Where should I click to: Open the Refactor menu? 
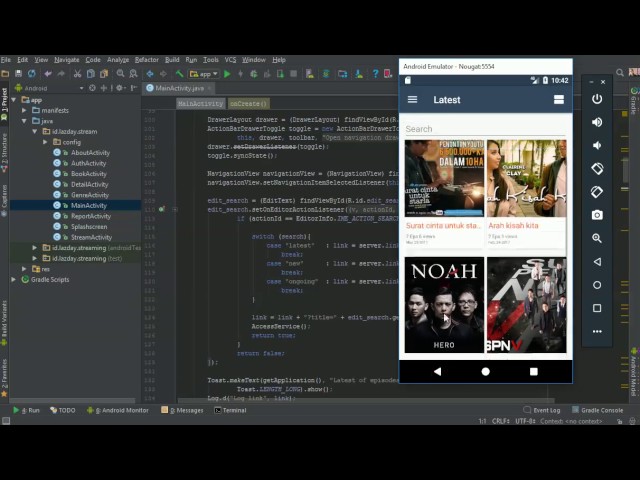tap(147, 60)
